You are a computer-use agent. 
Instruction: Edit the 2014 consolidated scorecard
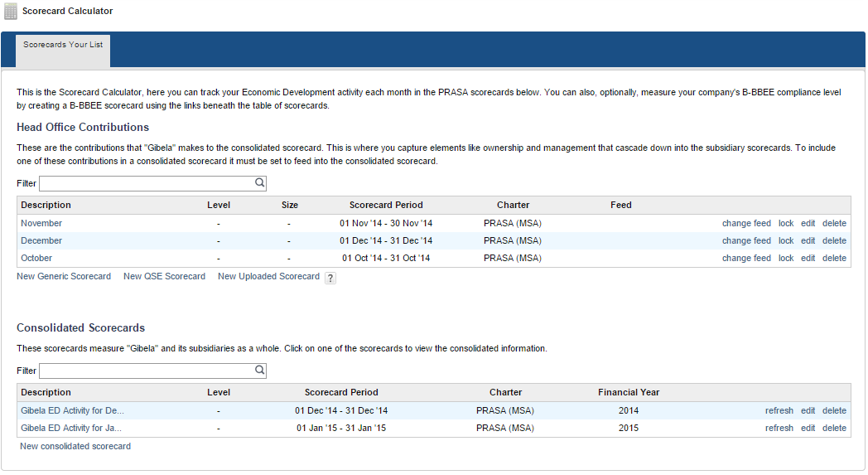[808, 410]
